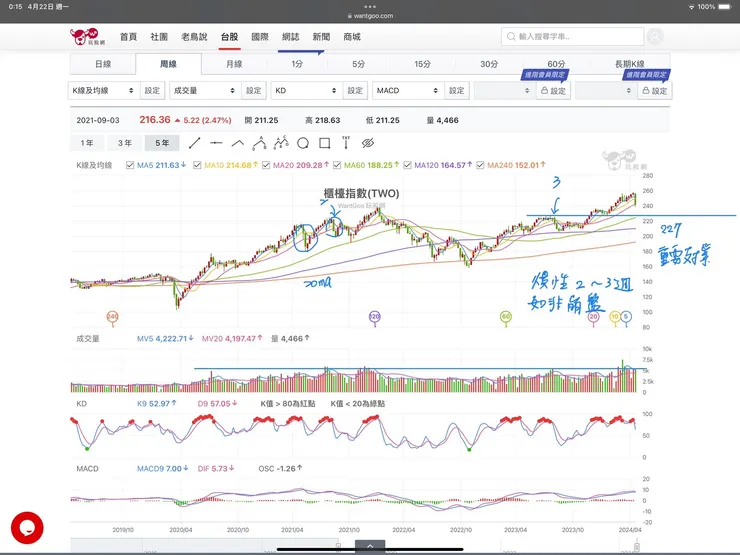740x555 pixels.
Task: Click the WantGoo logo icon
Action: coord(87,36)
